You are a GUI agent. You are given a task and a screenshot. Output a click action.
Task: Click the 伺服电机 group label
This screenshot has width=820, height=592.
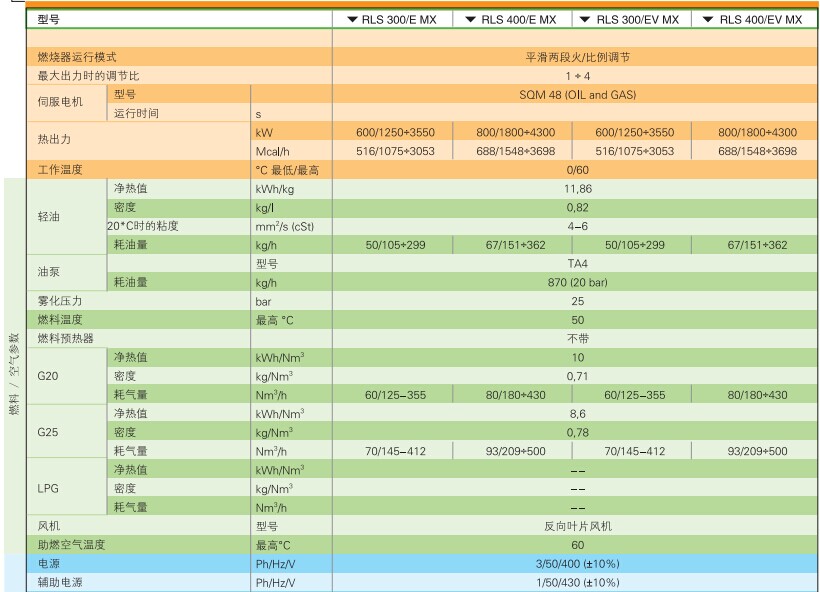coord(60,101)
